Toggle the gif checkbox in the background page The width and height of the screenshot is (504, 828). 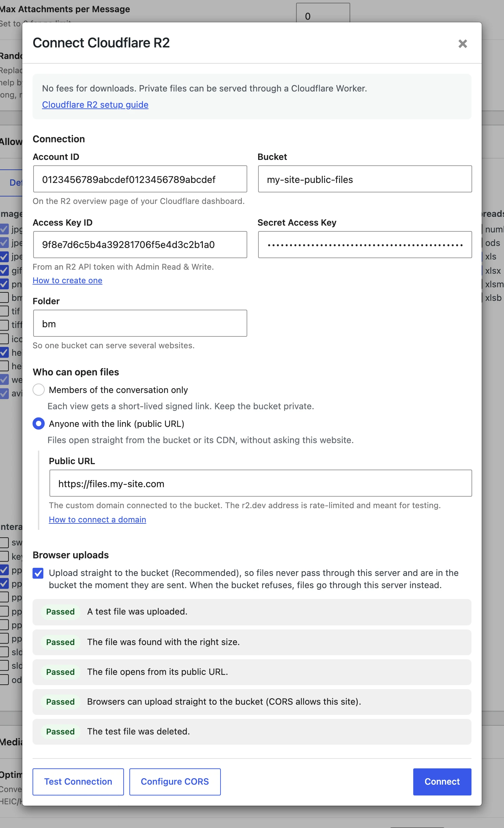(4, 270)
